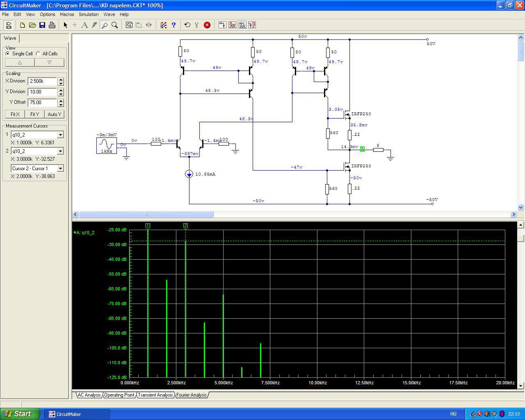Select the arrow pointer tool
This screenshot has height=420, width=525.
pyautogui.click(x=65, y=25)
